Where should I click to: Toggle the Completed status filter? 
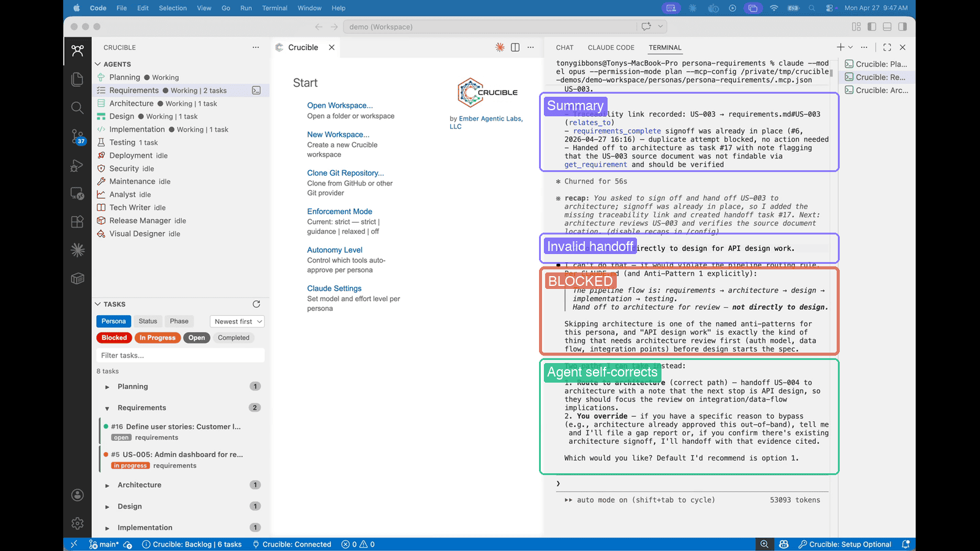[x=233, y=338]
